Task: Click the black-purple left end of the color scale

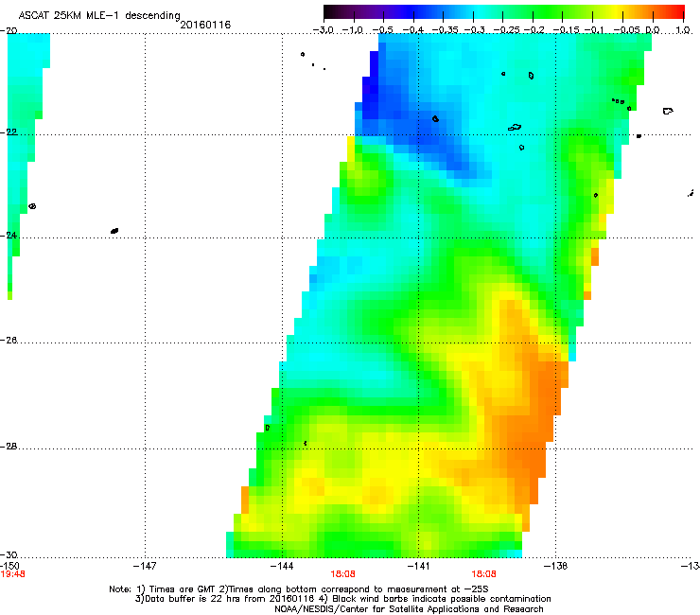Action: pos(333,11)
